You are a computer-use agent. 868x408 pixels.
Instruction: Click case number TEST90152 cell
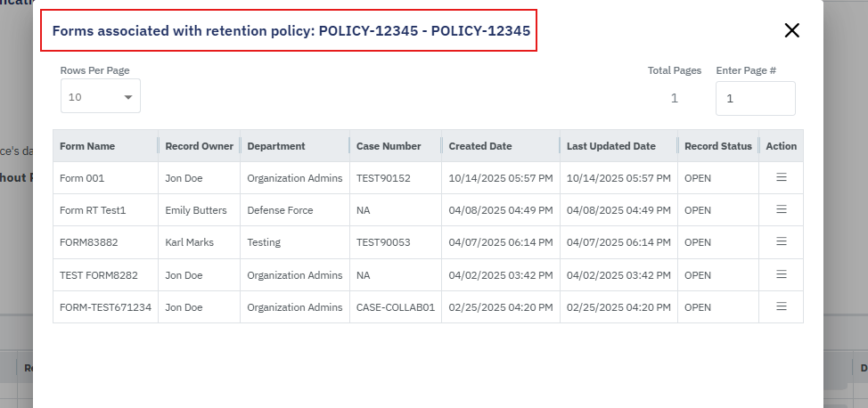(x=383, y=178)
